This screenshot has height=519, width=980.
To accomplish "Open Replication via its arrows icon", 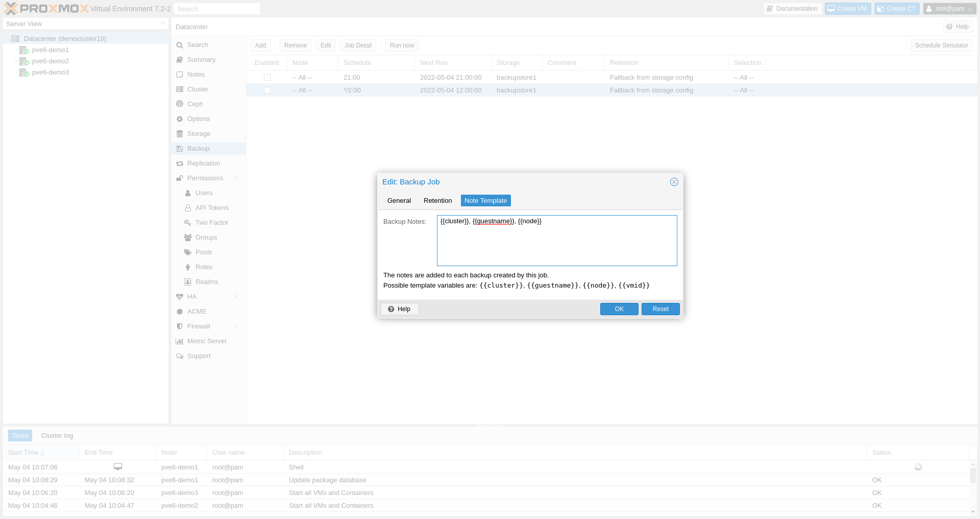I will coord(180,163).
